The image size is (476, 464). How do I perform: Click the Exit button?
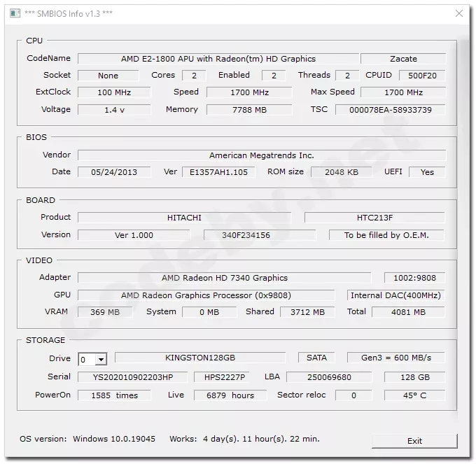pos(414,441)
